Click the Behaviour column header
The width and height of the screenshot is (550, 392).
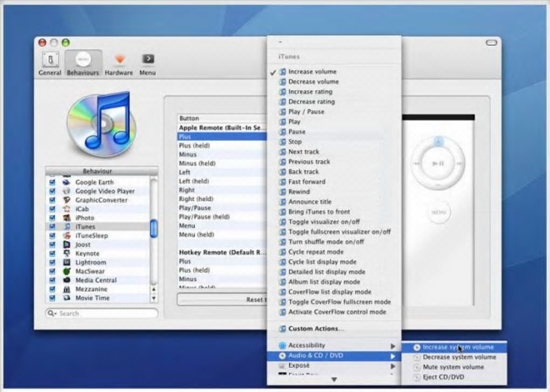(x=101, y=171)
